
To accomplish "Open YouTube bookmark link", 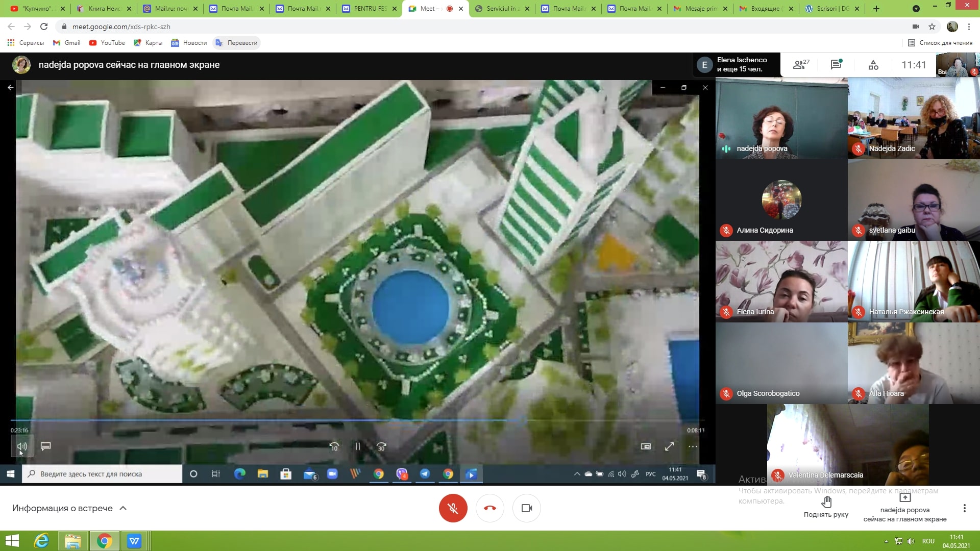I will pyautogui.click(x=107, y=43).
